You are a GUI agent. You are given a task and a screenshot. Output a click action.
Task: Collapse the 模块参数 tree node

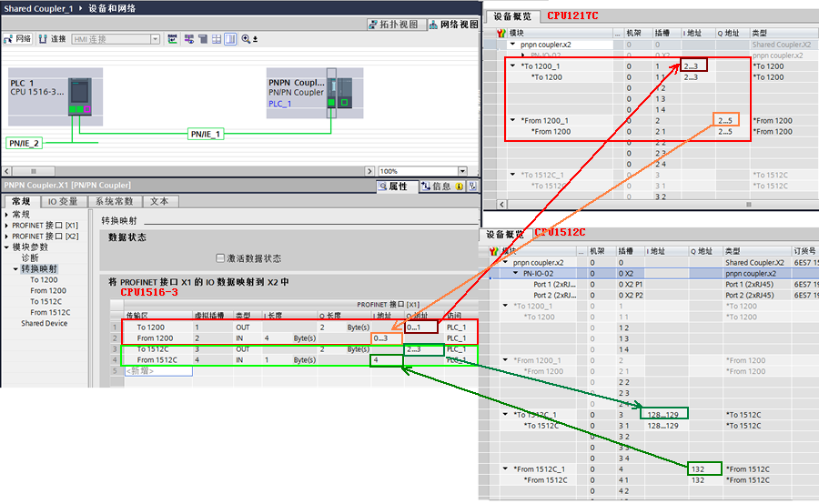coord(6,247)
